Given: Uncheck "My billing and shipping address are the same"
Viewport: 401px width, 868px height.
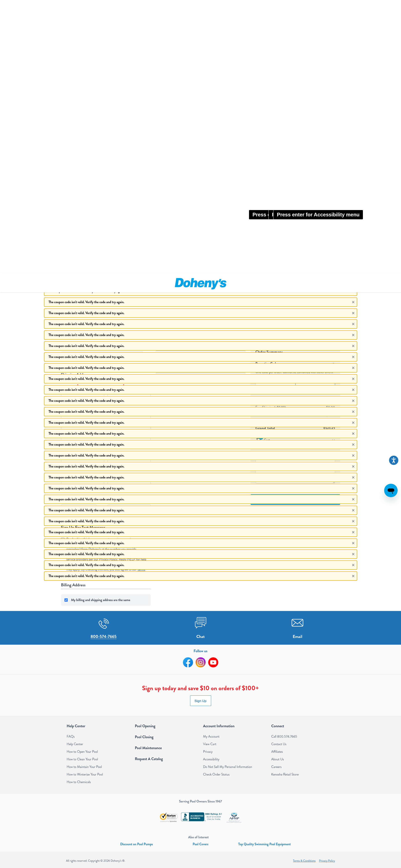Looking at the screenshot, I should pyautogui.click(x=66, y=600).
